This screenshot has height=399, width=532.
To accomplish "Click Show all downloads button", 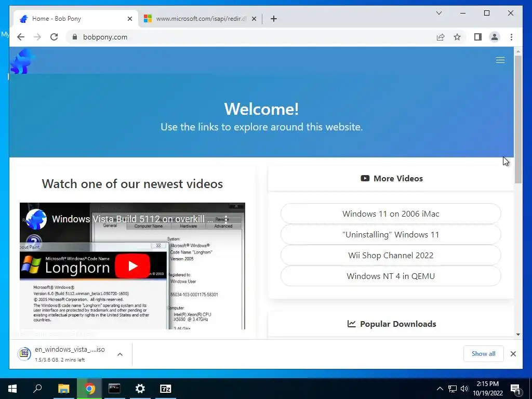I will coord(484,354).
